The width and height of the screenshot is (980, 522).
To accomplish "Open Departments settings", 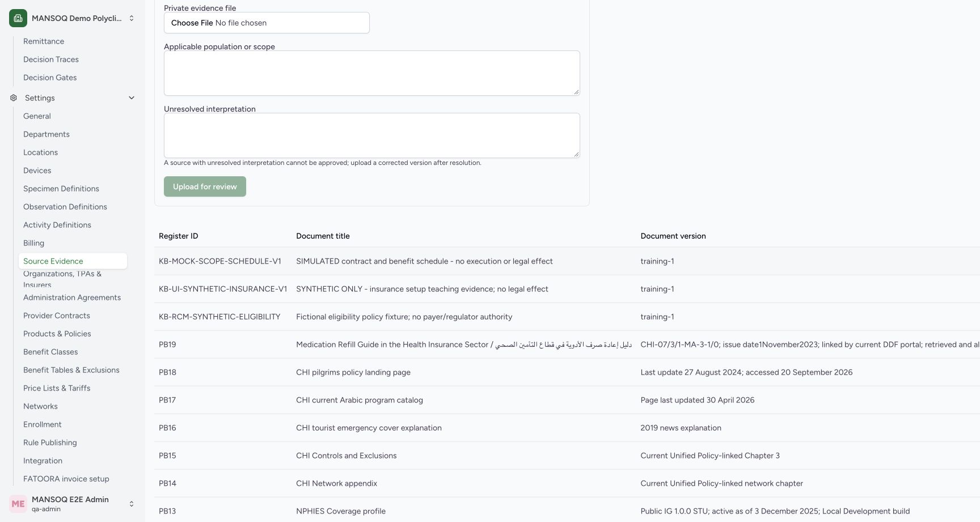I will pos(47,134).
